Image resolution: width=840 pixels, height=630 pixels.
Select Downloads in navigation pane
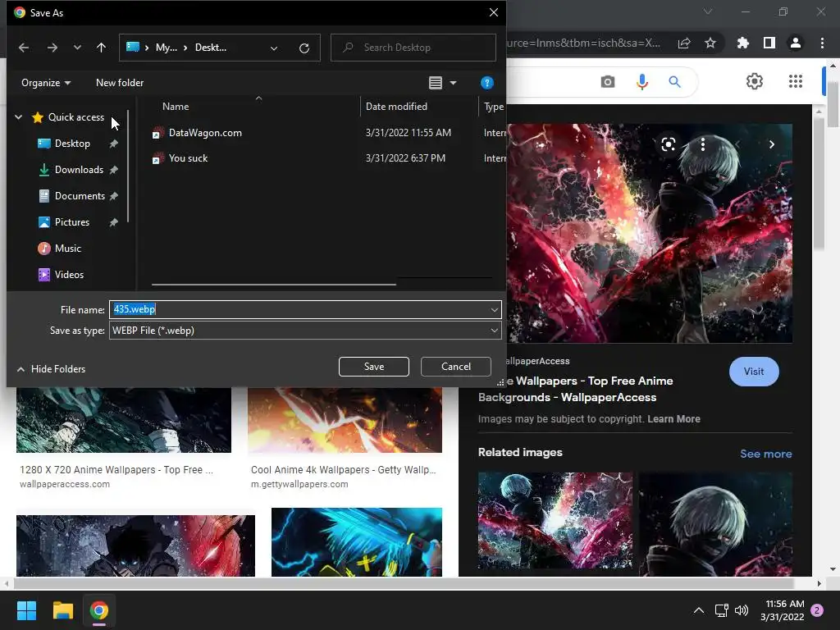(79, 170)
